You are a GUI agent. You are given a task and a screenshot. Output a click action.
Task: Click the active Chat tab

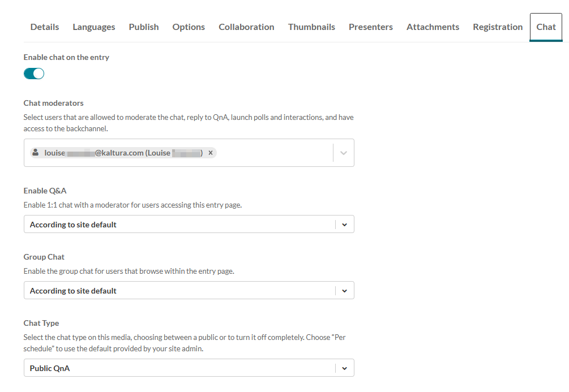546,27
